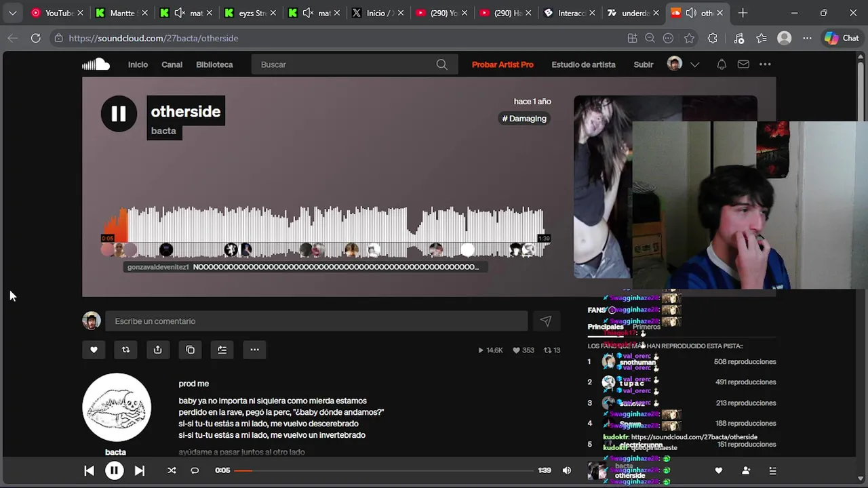Click the volume speaker icon
The image size is (868, 488).
coord(567,470)
